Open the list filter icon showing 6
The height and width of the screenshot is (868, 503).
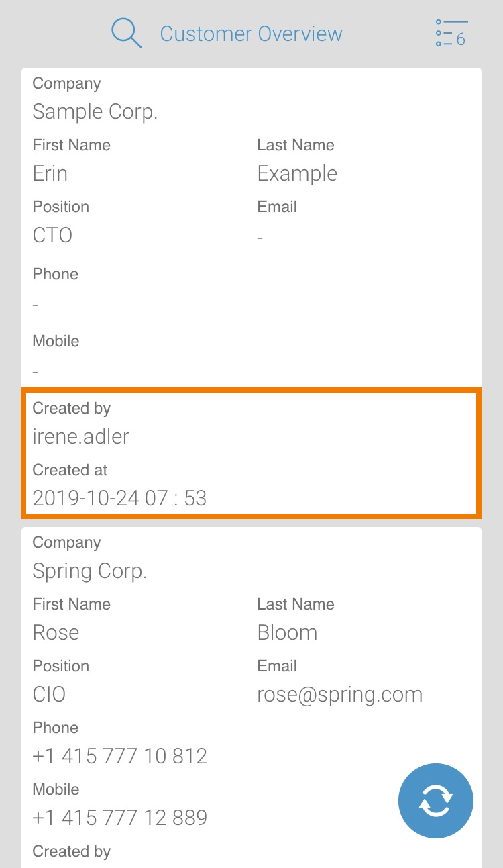point(451,34)
